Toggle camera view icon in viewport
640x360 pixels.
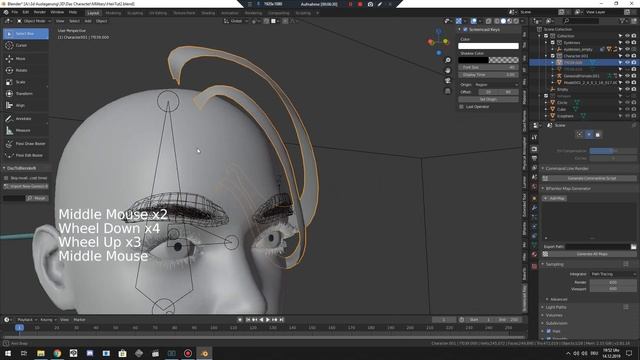coord(448,80)
